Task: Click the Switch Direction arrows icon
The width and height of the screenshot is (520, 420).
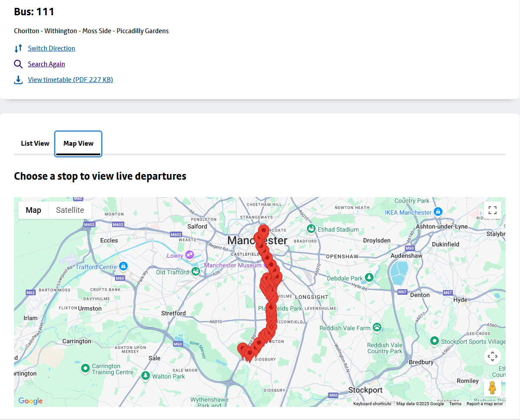Action: click(18, 48)
